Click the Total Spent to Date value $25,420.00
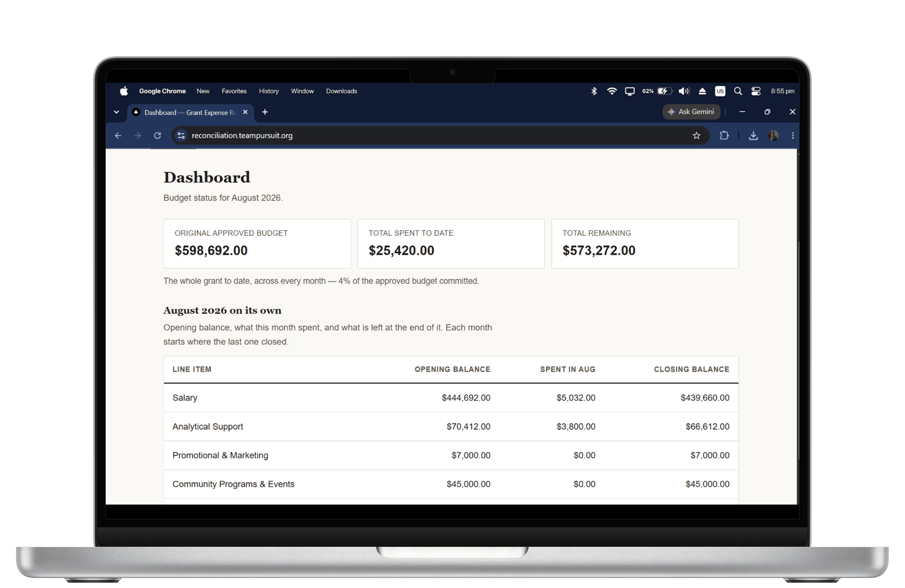Image resolution: width=905 pixels, height=588 pixels. click(401, 250)
